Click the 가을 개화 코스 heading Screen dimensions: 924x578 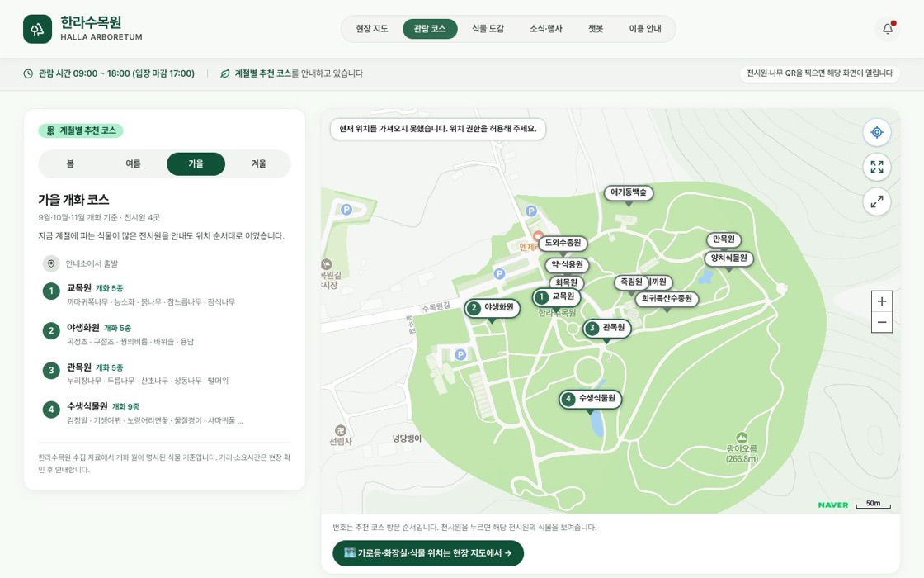73,199
